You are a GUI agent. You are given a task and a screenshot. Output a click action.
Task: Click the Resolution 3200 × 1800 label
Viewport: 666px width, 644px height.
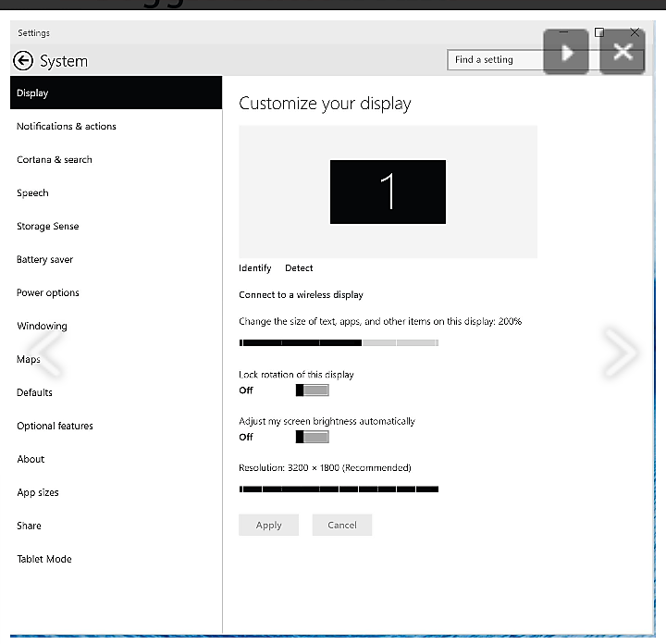pyautogui.click(x=325, y=467)
